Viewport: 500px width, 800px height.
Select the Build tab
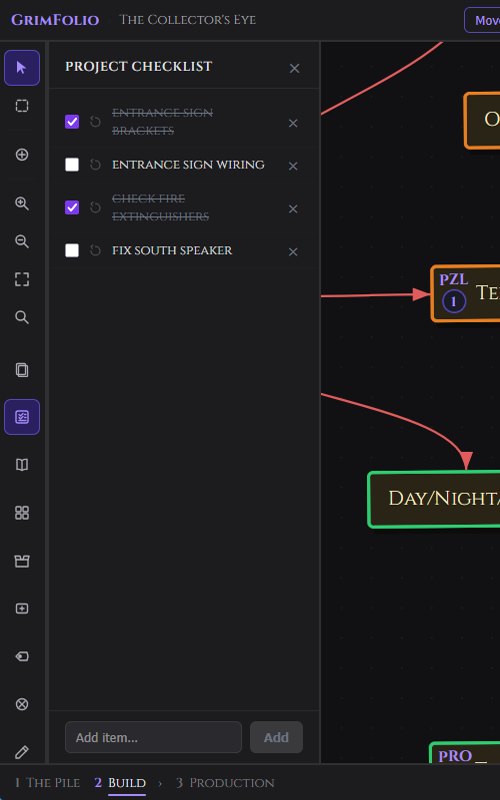coord(120,783)
